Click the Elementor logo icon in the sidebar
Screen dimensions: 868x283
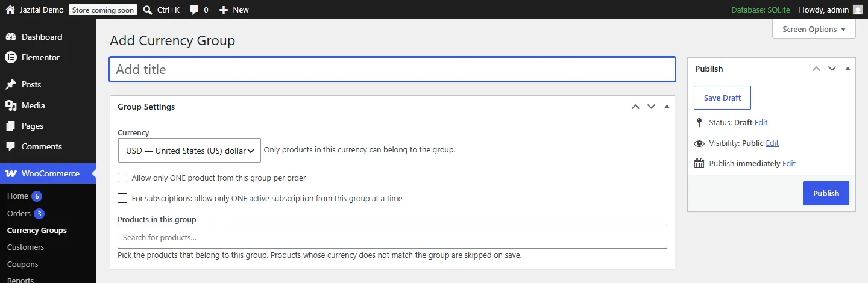pos(11,57)
